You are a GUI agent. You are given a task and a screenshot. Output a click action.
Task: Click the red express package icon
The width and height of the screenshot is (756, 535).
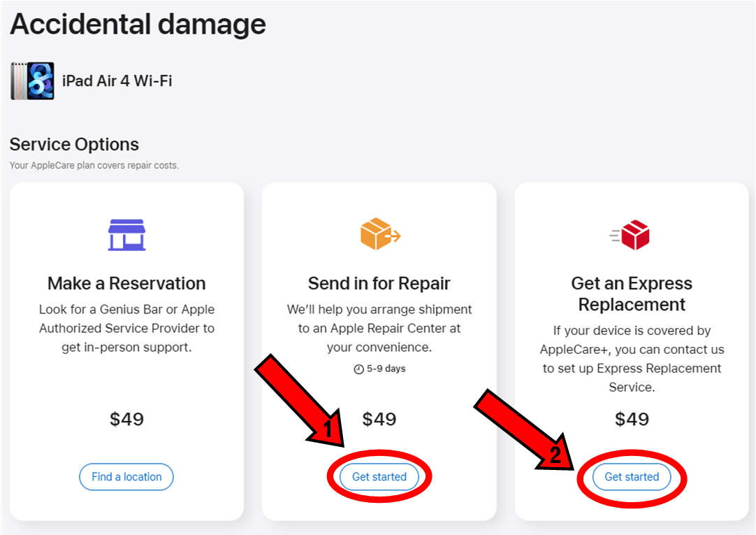(630, 235)
